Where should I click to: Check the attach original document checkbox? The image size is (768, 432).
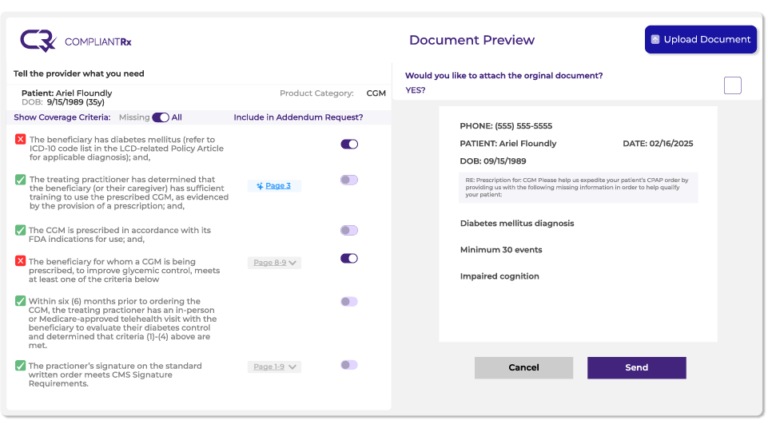733,86
